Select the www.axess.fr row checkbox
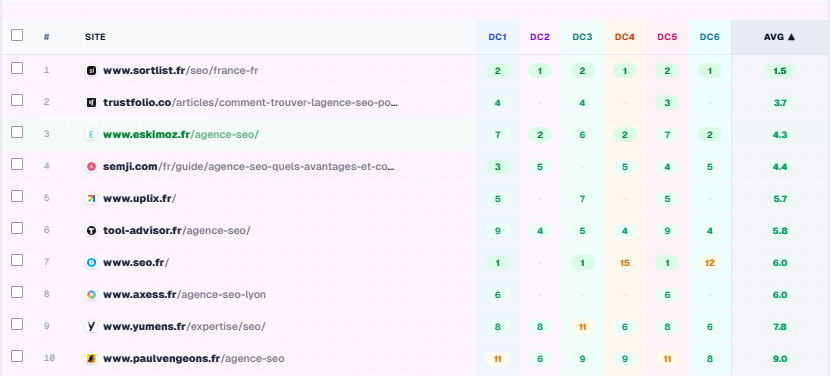This screenshot has width=830, height=376. pyautogui.click(x=17, y=292)
